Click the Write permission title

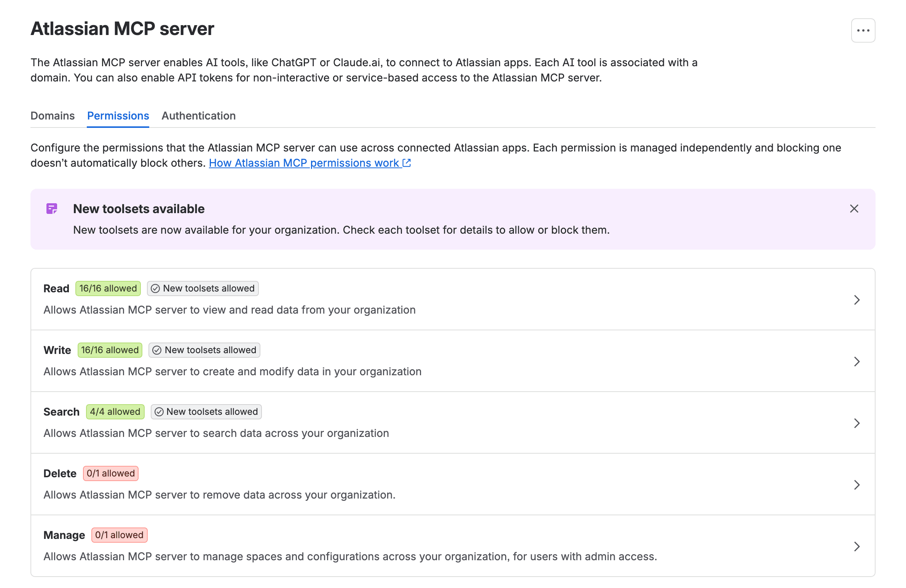tap(57, 350)
